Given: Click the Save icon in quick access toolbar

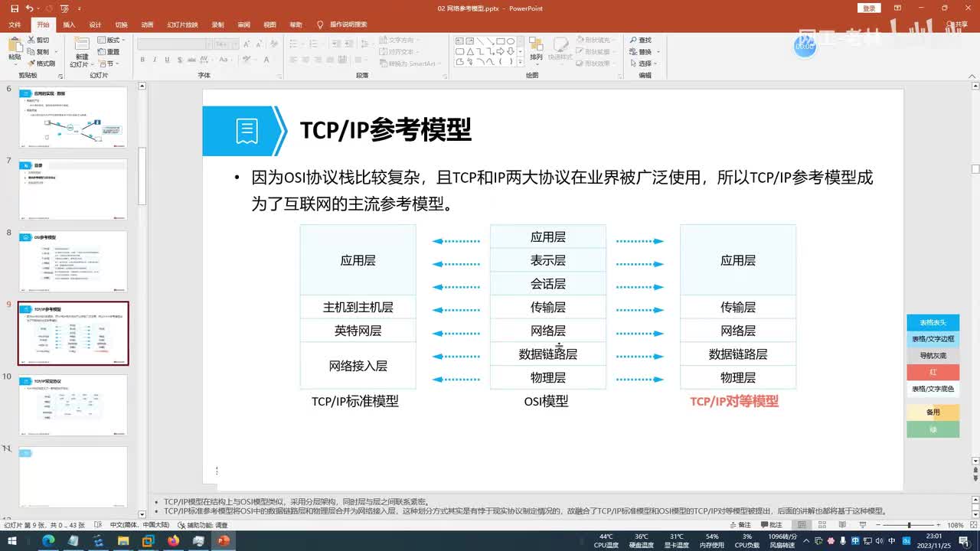Looking at the screenshot, I should tap(14, 8).
